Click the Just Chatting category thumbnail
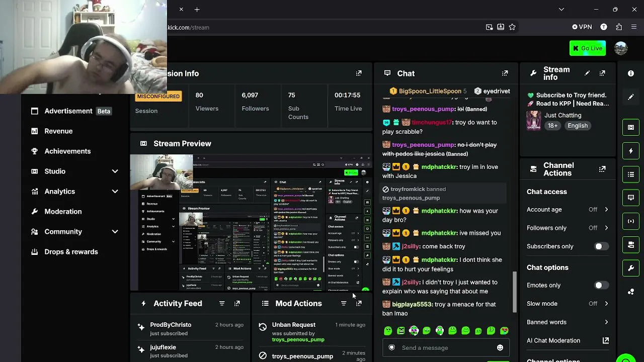 534,121
